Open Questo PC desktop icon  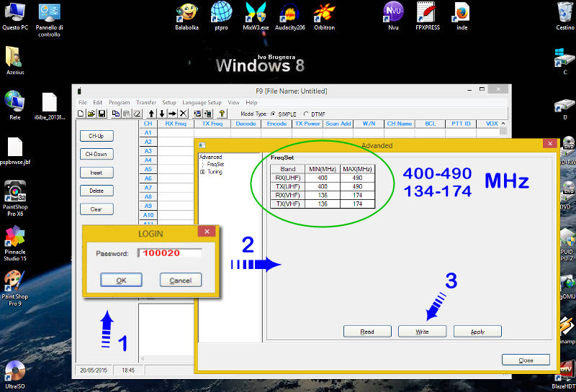(x=14, y=17)
